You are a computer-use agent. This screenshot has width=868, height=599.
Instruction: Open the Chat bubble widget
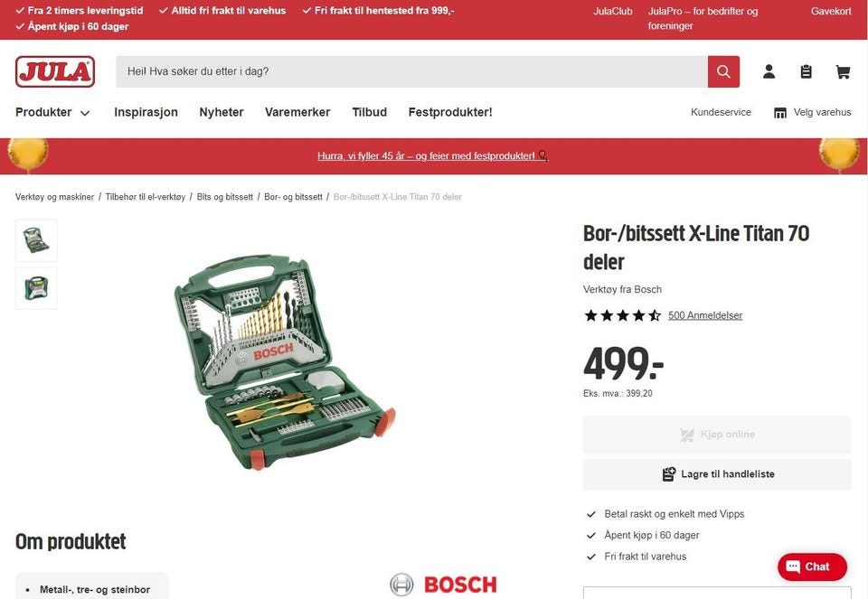tap(812, 566)
